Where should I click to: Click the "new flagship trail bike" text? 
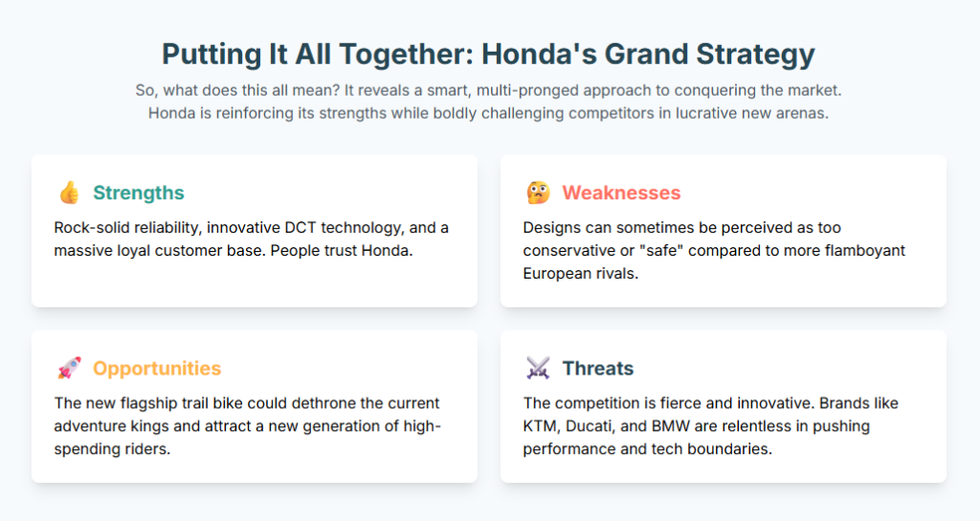click(172, 403)
